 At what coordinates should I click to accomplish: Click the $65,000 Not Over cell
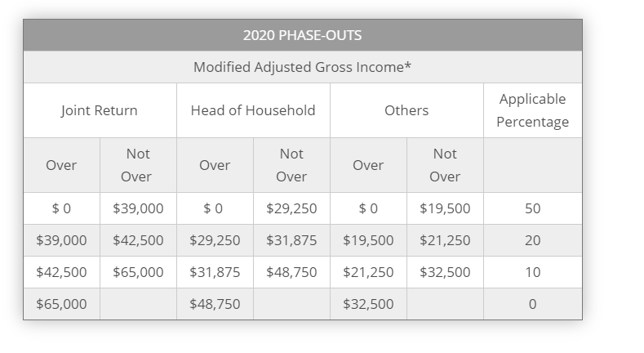139,272
